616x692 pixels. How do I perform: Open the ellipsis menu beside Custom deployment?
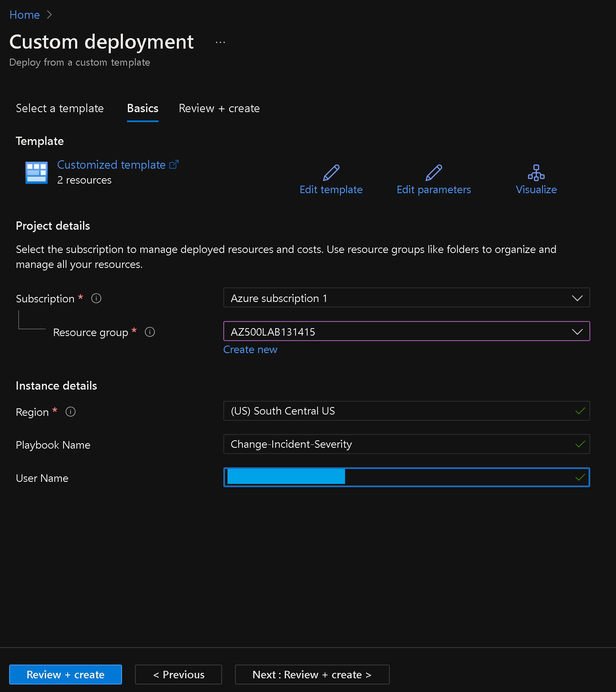(220, 42)
